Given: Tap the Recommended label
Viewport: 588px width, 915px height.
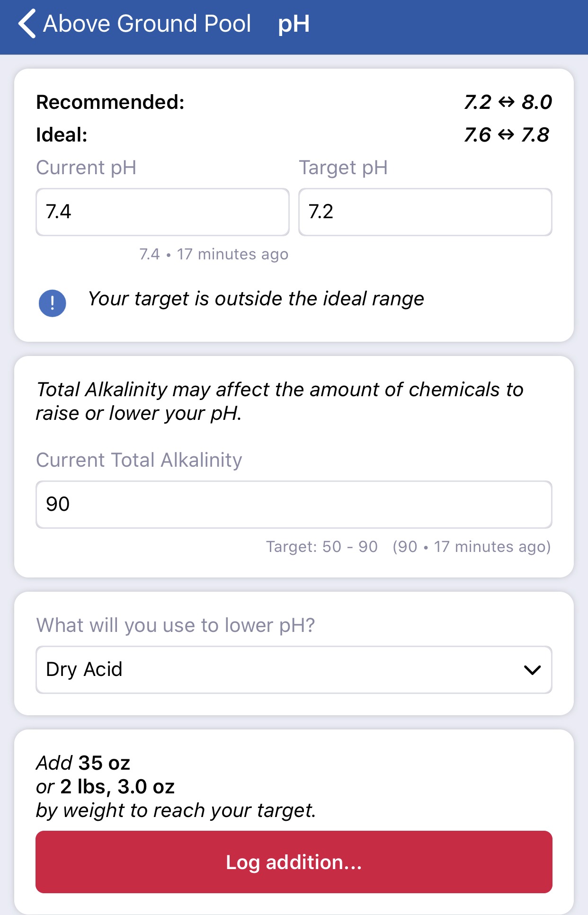Looking at the screenshot, I should [x=110, y=102].
